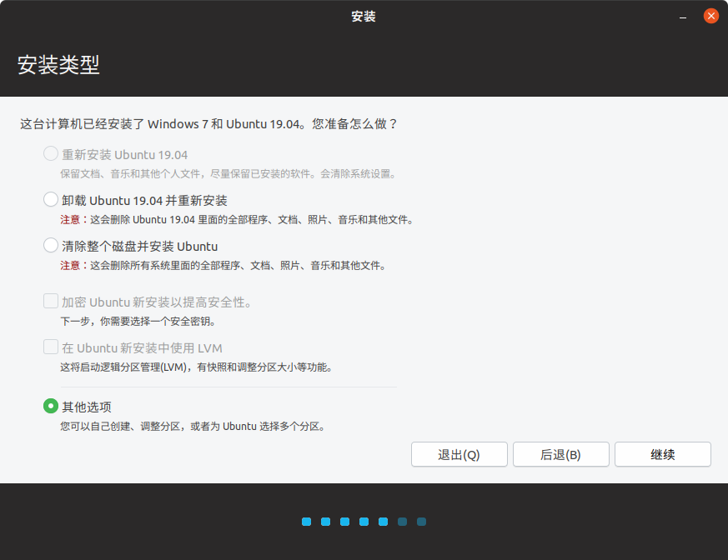Click the first progress dot indicator
The image size is (728, 560).
pos(306,522)
